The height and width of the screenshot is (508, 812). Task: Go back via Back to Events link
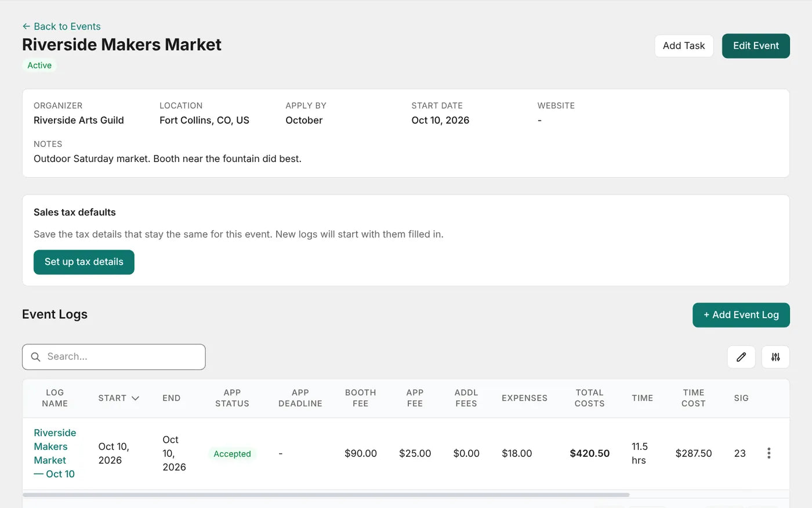coord(61,27)
